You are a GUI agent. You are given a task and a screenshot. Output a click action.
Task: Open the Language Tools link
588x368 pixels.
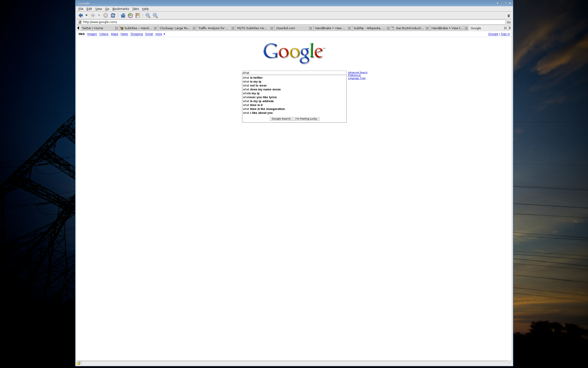point(357,78)
